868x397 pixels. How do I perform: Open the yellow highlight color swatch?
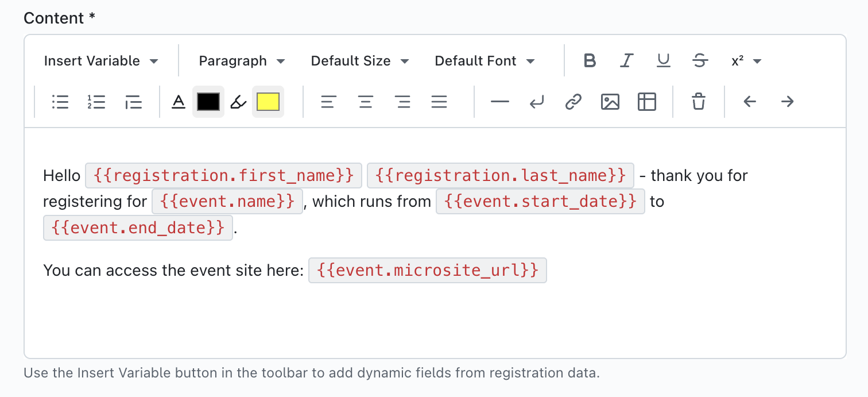[x=268, y=102]
